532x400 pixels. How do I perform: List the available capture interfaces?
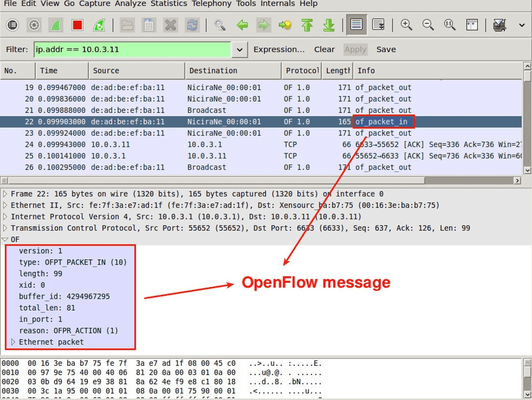click(x=12, y=25)
